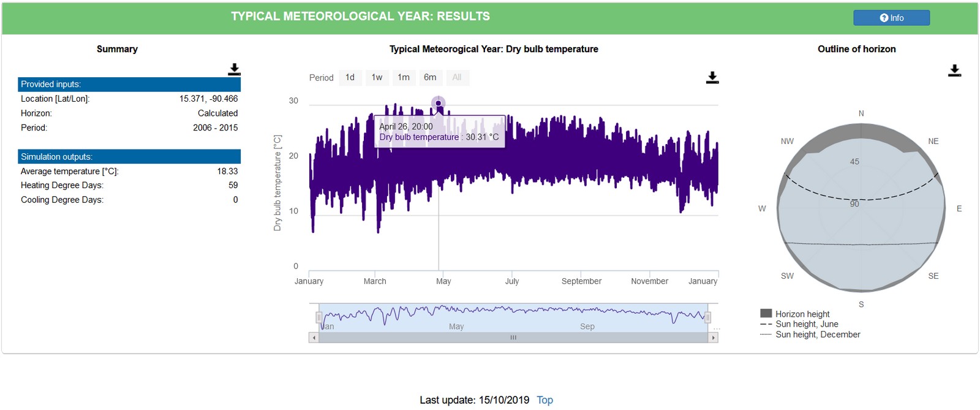Toggle Sun height, December legend entry

pyautogui.click(x=810, y=335)
